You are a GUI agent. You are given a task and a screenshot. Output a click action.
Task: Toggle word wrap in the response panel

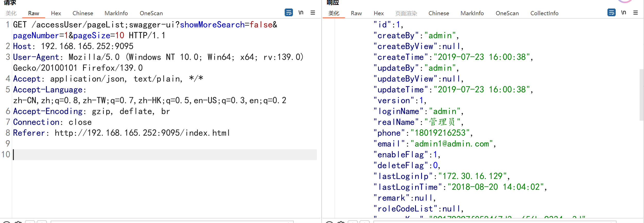pos(611,12)
